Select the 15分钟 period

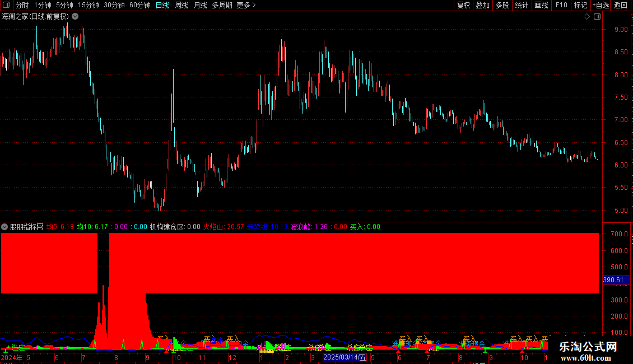click(89, 5)
